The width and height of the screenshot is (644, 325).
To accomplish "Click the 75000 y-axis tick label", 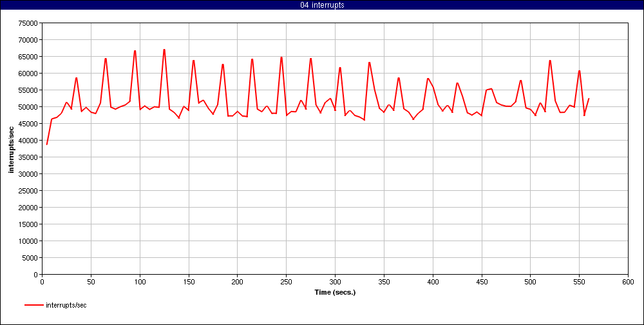I will 28,23.
